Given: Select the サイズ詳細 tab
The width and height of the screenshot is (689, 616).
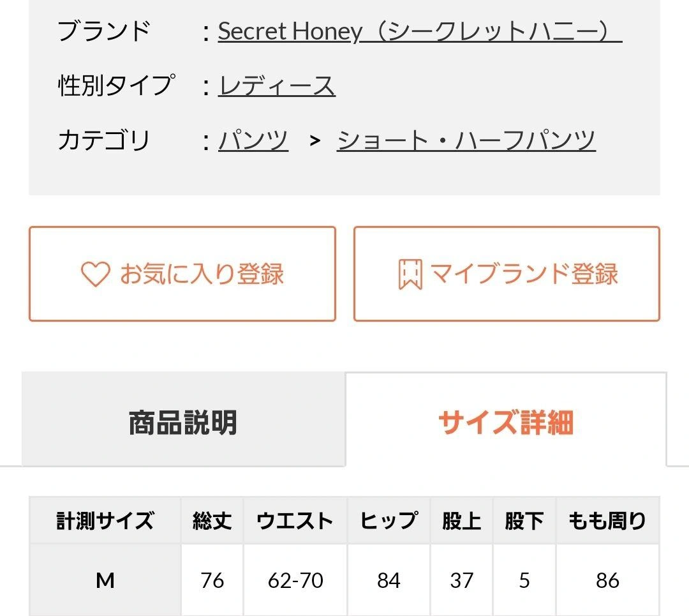Looking at the screenshot, I should 506,422.
